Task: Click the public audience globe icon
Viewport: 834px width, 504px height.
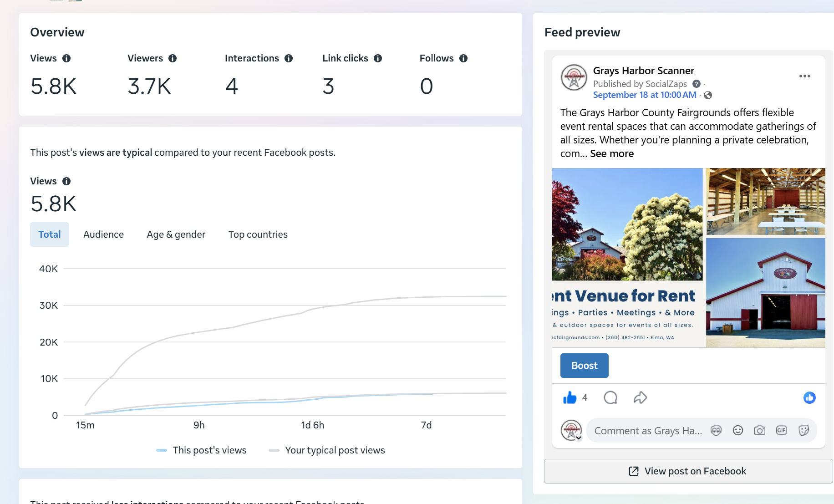Action: (708, 95)
